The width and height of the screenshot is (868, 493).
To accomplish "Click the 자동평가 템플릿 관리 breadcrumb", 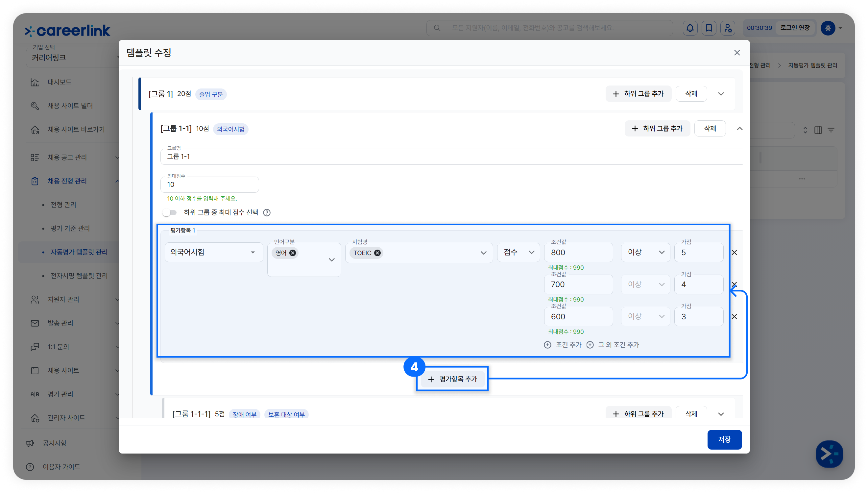I will tap(812, 65).
